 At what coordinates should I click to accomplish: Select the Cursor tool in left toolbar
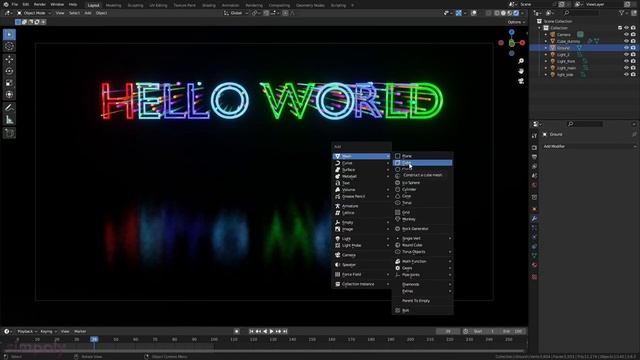click(x=9, y=47)
